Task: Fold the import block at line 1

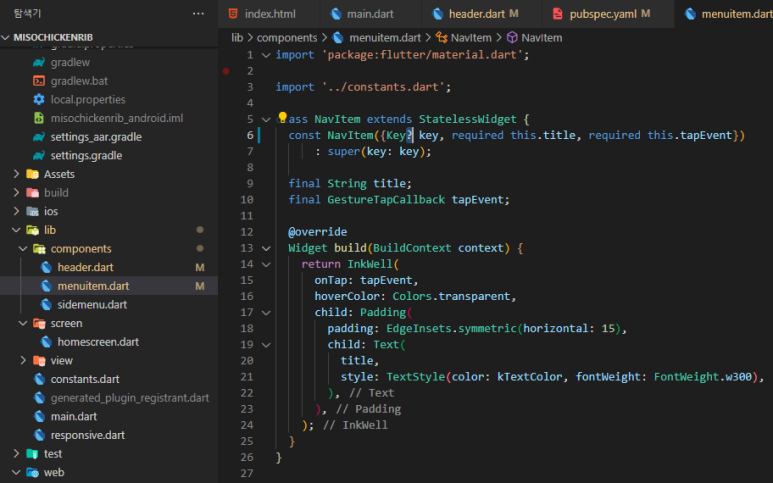Action: pyautogui.click(x=266, y=55)
